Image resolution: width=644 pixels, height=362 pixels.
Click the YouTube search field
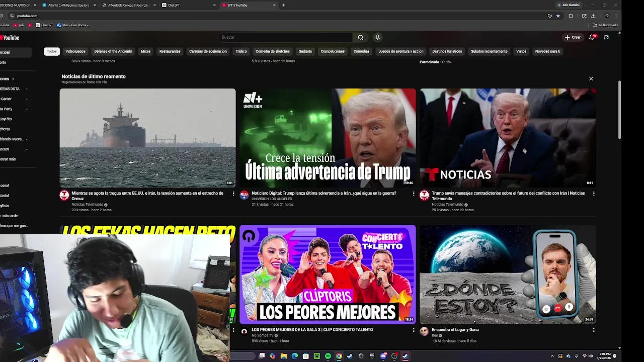286,37
